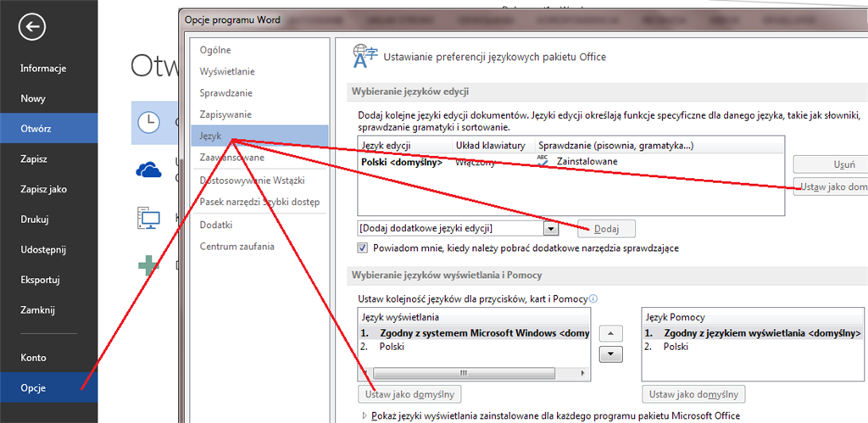The width and height of the screenshot is (868, 423).
Task: Click the OneDrive cloud icon
Action: (148, 170)
